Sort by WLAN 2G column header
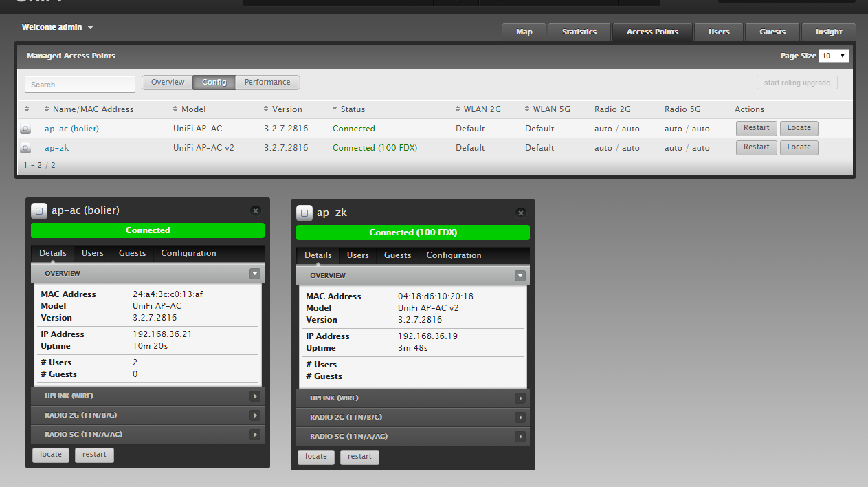The height and width of the screenshot is (487, 868). (x=478, y=109)
